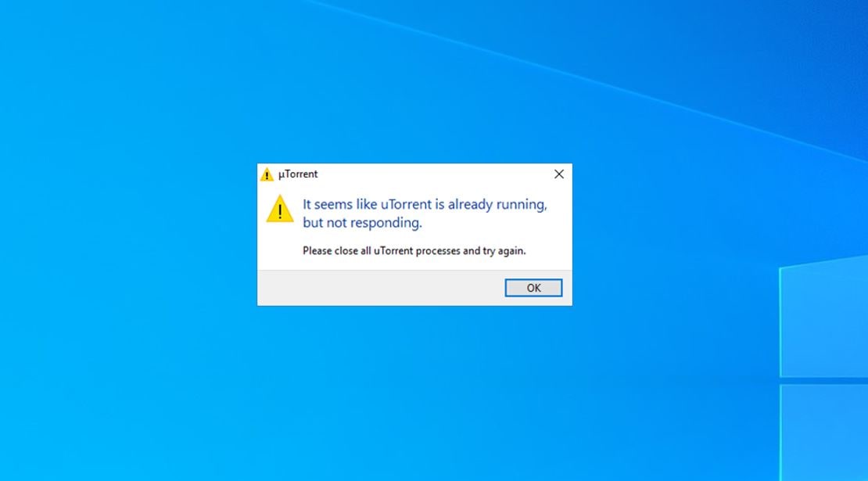Image resolution: width=868 pixels, height=481 pixels.
Task: Click the word 'already running' in the heading
Action: (x=497, y=204)
